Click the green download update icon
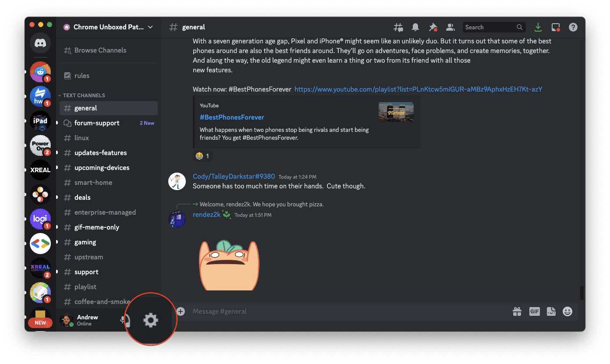 click(x=538, y=27)
